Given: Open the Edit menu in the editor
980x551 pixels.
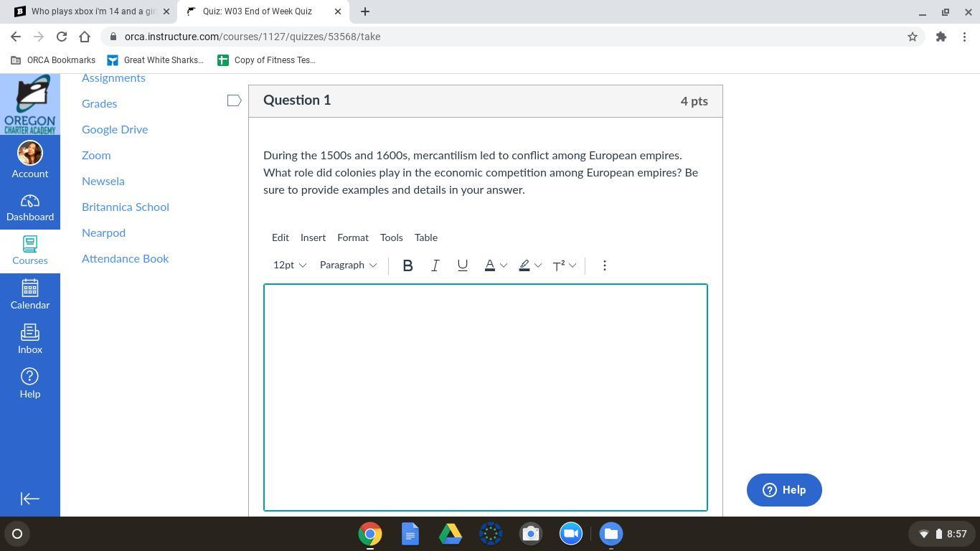Looking at the screenshot, I should click(281, 237).
